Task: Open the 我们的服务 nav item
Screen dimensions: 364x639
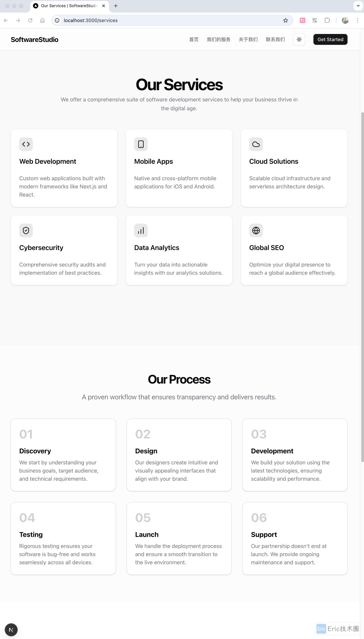Action: 219,40
